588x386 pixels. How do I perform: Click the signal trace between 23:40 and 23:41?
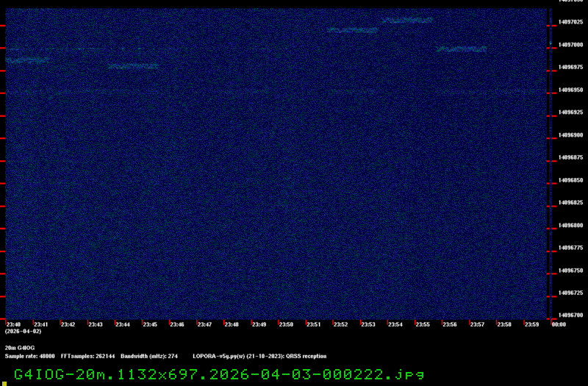click(x=27, y=60)
